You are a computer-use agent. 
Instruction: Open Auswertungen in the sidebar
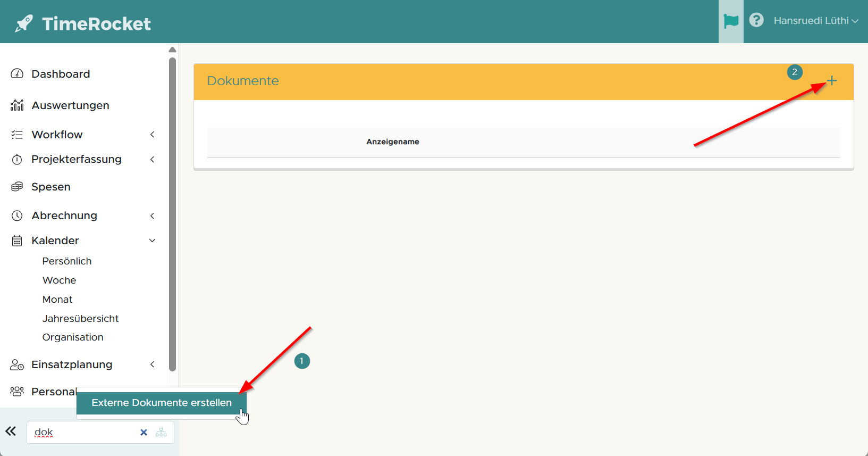click(x=70, y=105)
